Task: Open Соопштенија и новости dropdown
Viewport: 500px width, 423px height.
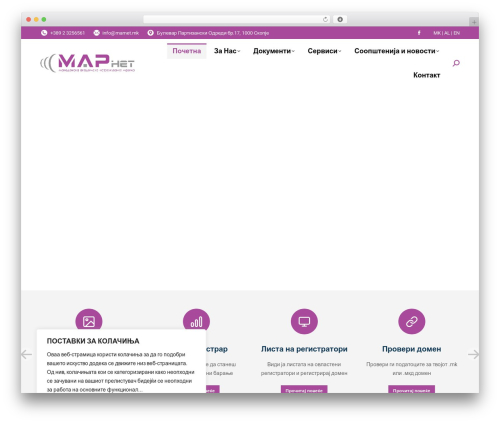Action: tap(396, 51)
